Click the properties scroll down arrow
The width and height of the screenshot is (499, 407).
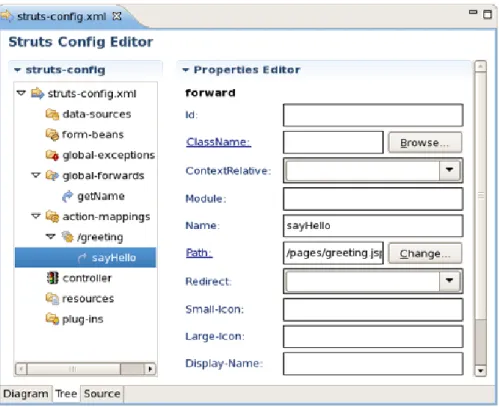click(480, 370)
